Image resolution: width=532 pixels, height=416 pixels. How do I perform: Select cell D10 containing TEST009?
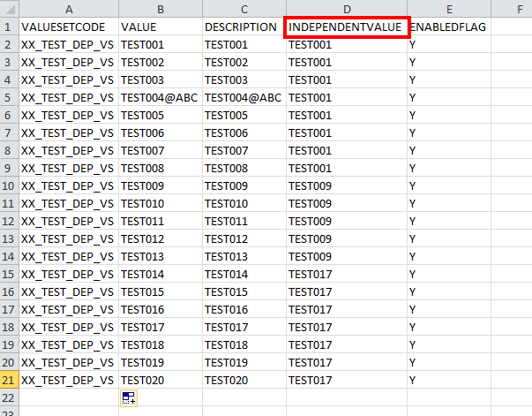pyautogui.click(x=347, y=185)
